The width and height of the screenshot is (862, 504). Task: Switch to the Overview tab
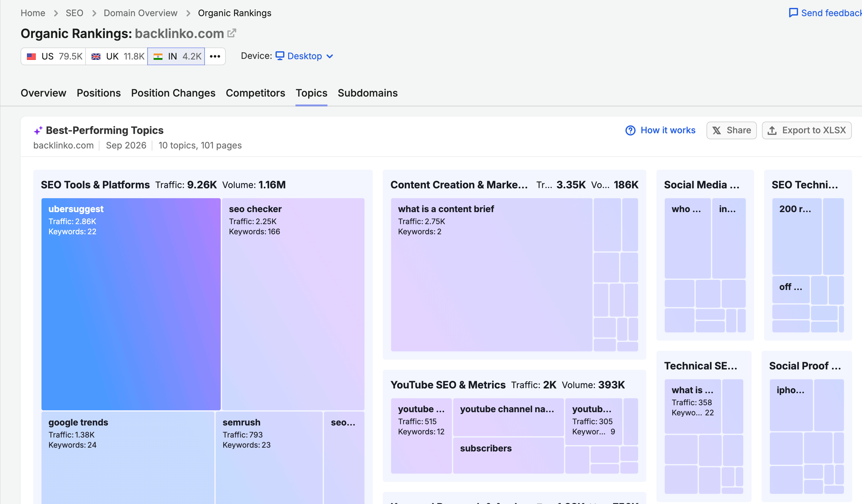coord(43,93)
